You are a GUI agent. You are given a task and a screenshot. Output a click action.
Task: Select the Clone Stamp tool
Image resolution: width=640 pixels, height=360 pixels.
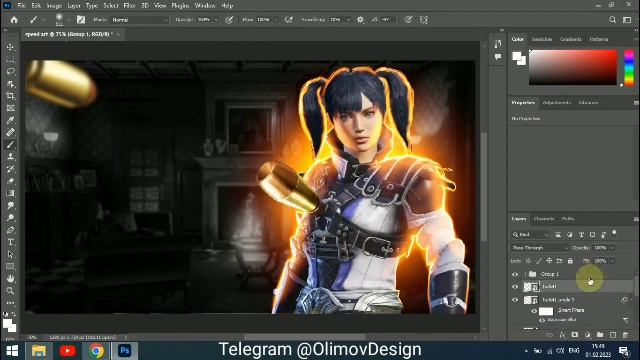tap(11, 157)
